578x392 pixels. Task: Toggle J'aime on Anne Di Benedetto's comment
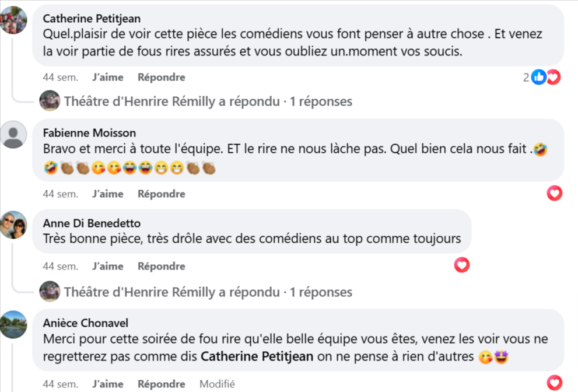click(108, 266)
